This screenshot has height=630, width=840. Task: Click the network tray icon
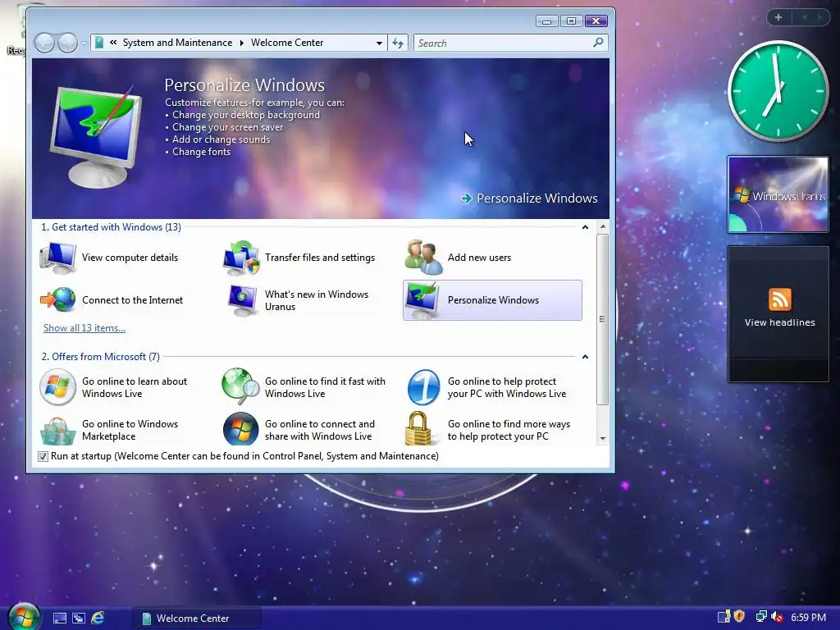point(760,617)
